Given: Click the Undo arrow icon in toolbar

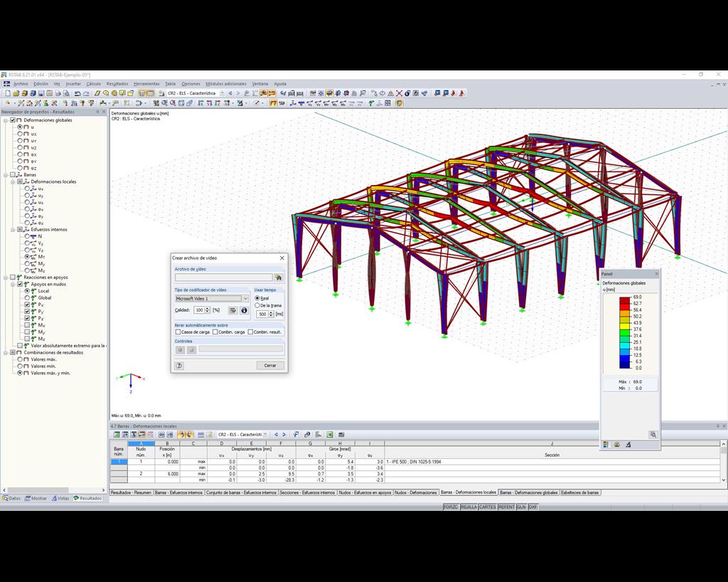Looking at the screenshot, I should [x=77, y=93].
